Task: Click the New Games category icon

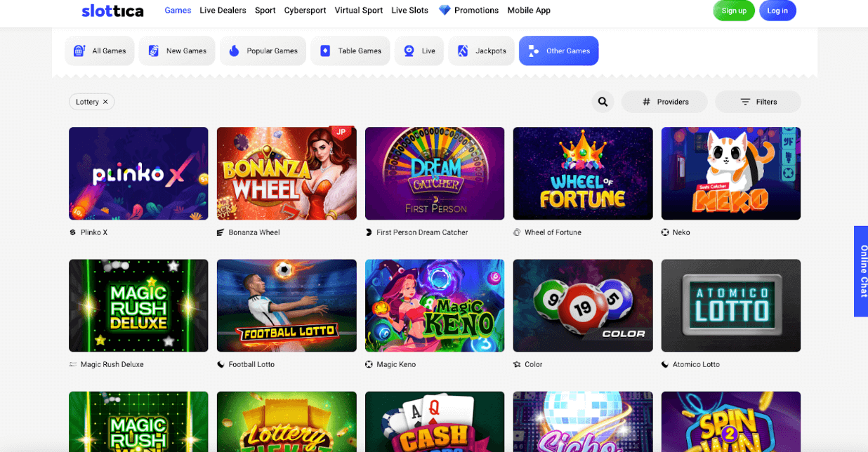Action: pyautogui.click(x=153, y=51)
